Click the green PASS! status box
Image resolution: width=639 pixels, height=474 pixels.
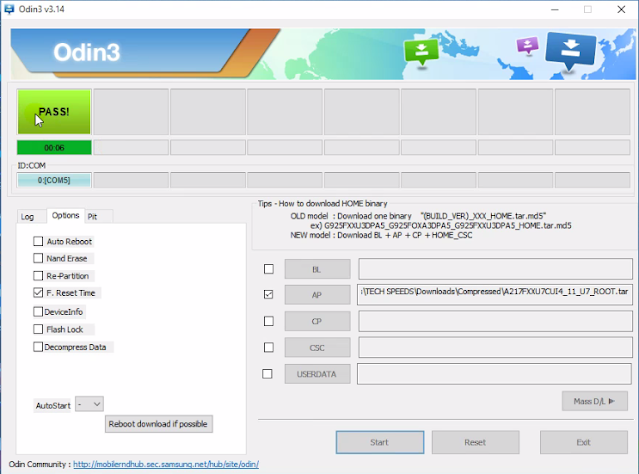click(54, 112)
